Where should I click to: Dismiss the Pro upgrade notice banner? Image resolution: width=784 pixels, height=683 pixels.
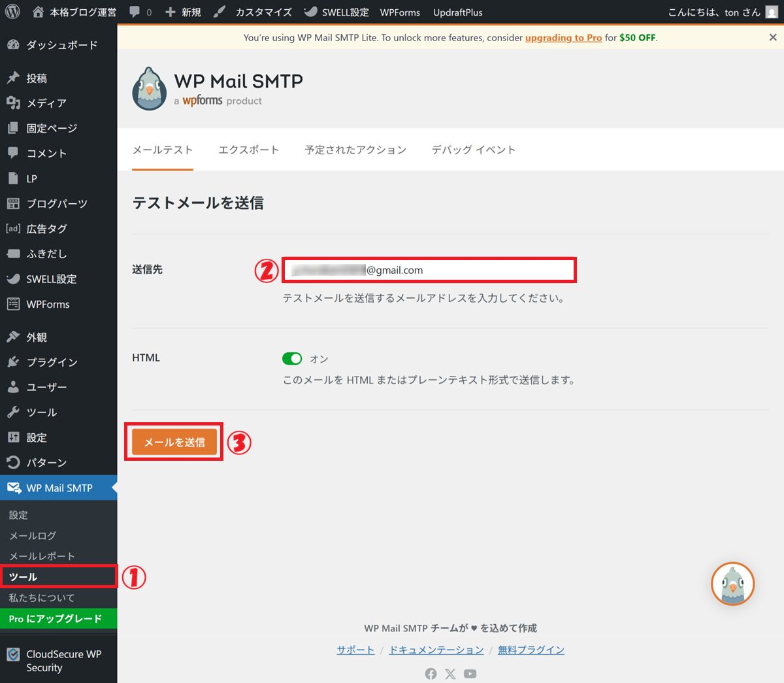(773, 37)
